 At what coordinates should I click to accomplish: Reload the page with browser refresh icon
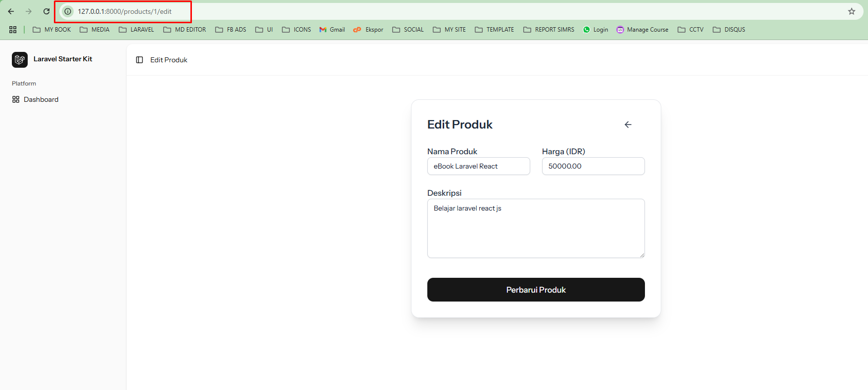coord(46,11)
